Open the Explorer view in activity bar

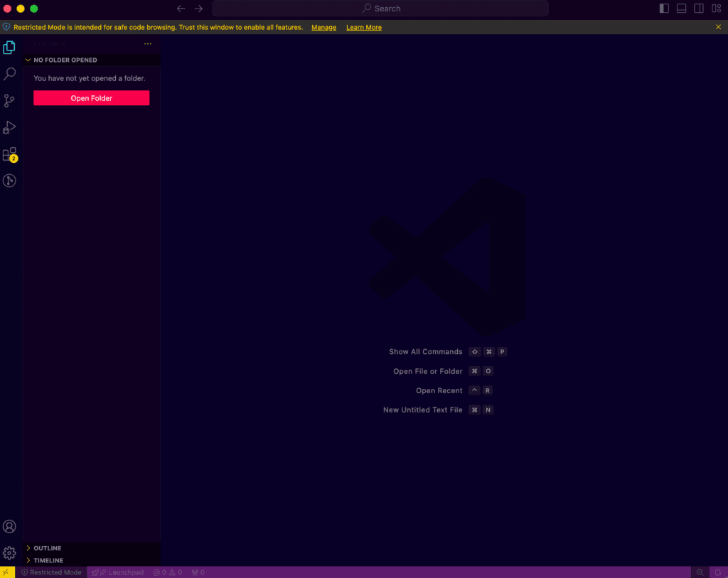pyautogui.click(x=9, y=48)
